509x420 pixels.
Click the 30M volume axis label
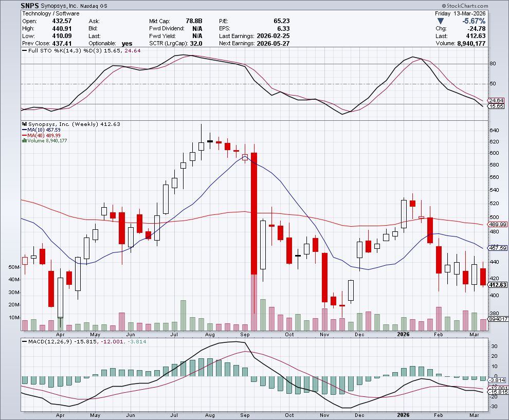[x=14, y=293]
